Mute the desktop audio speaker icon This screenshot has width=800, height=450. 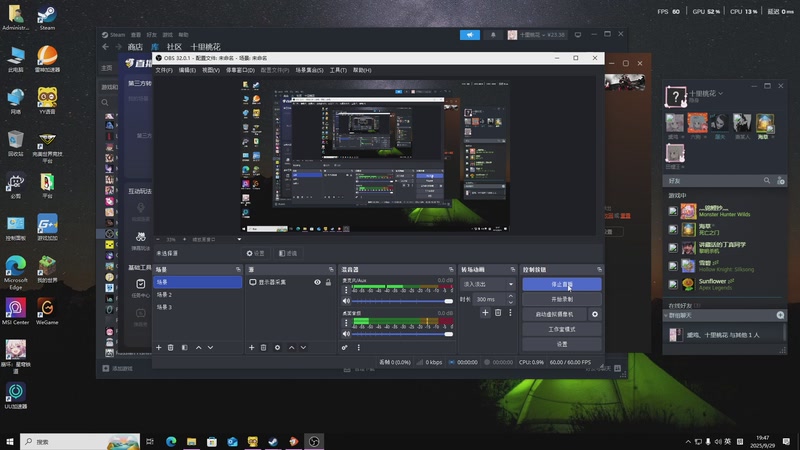coord(346,334)
